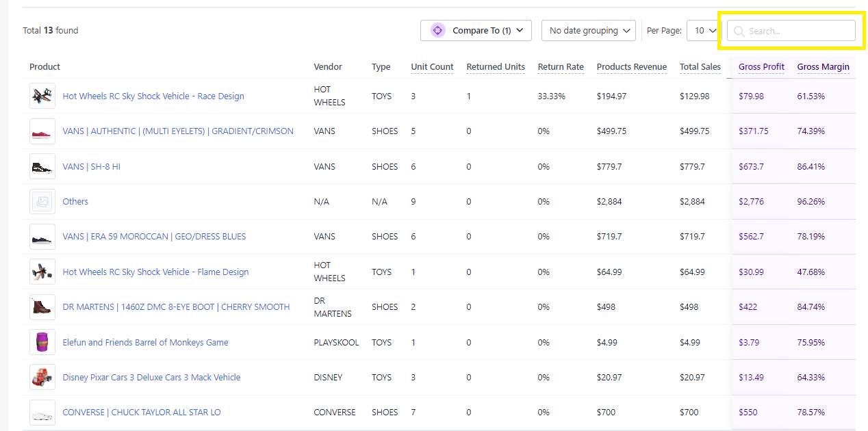868x431 pixels.
Task: Click the Hot Wheels Flame Design thumbnail
Action: pyautogui.click(x=42, y=272)
